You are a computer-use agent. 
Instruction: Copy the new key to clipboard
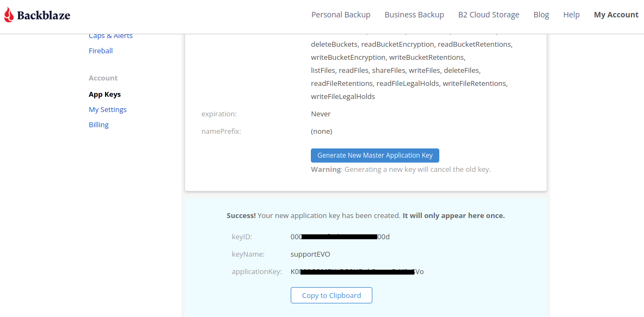coord(332,295)
